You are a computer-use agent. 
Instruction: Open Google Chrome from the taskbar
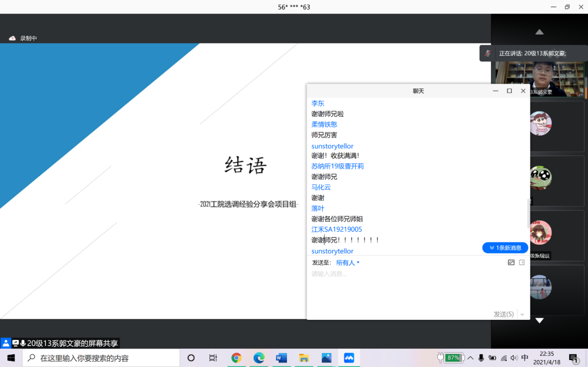coord(237,358)
